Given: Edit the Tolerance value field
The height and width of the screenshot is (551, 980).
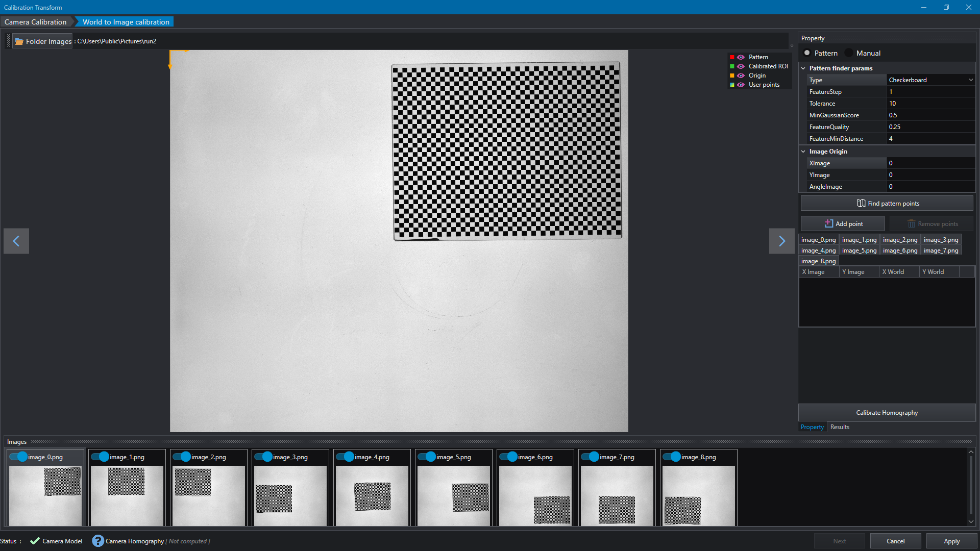Looking at the screenshot, I should 931,104.
